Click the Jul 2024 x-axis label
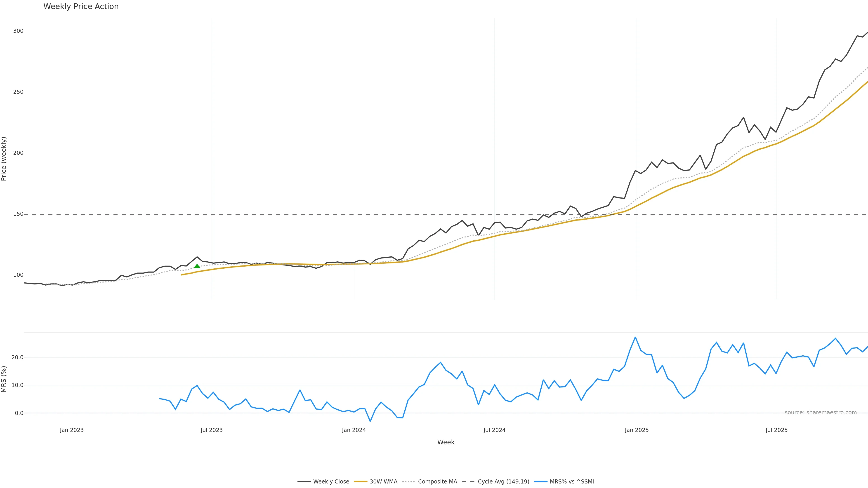The height and width of the screenshot is (488, 868). (494, 430)
